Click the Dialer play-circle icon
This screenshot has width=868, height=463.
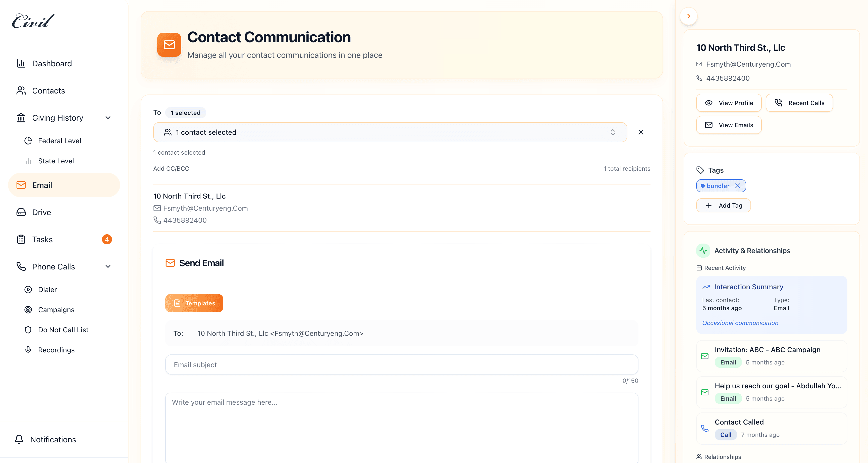(28, 289)
